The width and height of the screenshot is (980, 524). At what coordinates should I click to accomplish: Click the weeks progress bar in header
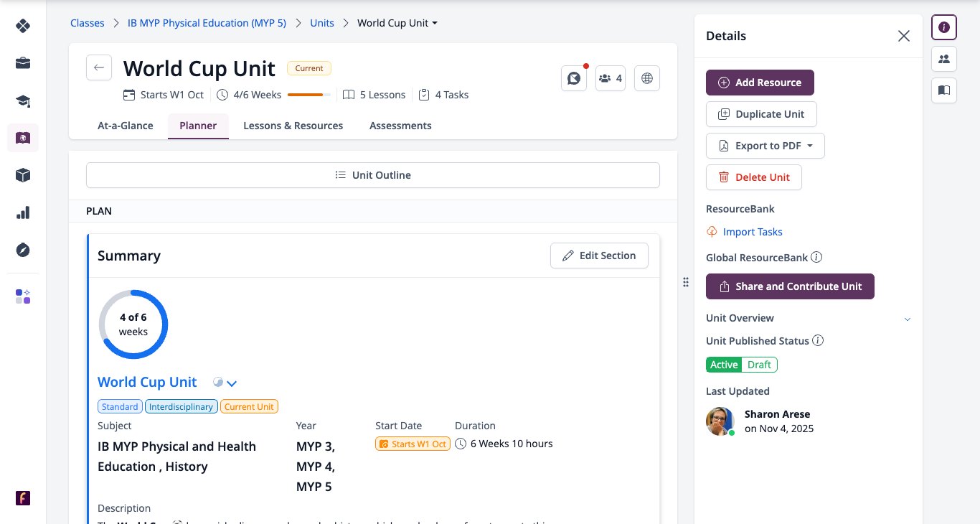309,95
